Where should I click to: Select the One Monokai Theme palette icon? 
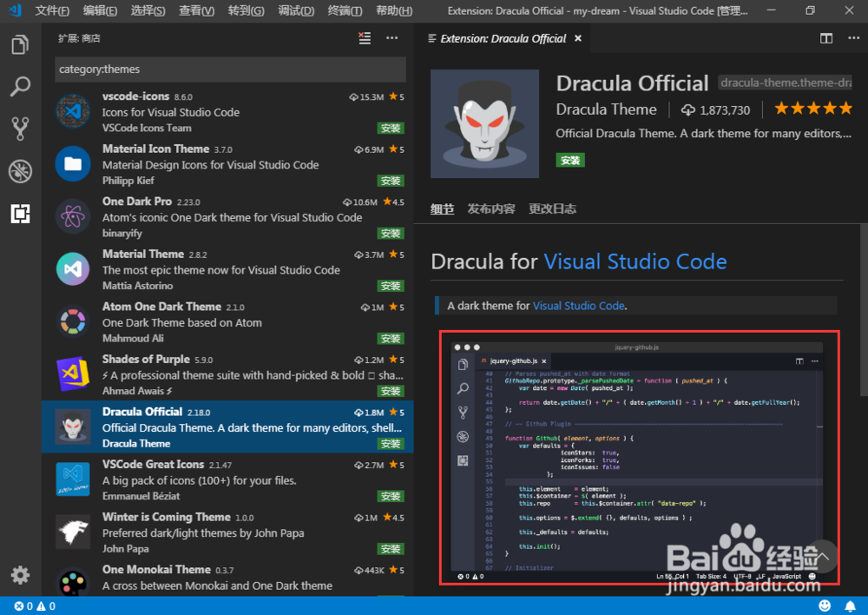[73, 583]
